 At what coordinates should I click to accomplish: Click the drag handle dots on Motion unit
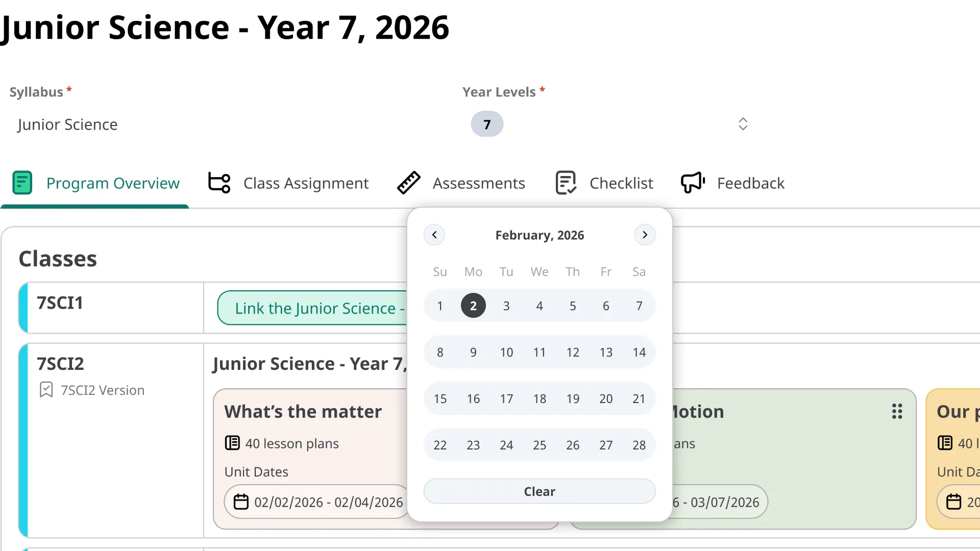point(897,411)
